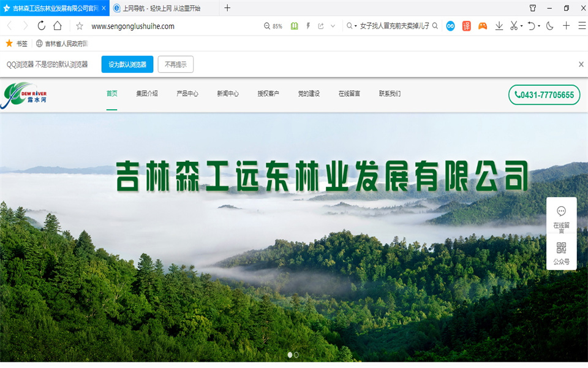Bookmark this page with the star icon
Viewport: 588px width, 368px height.
coord(79,26)
